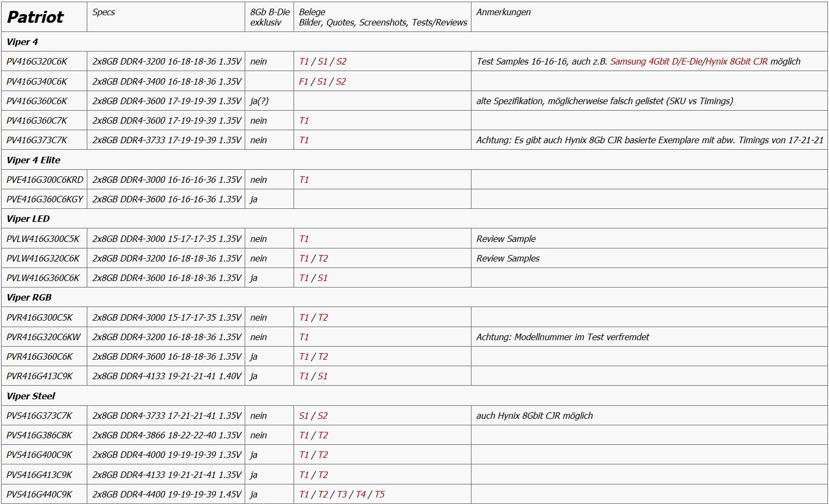
Task: Open T1 link in PVS416G386C8K row
Action: click(304, 435)
